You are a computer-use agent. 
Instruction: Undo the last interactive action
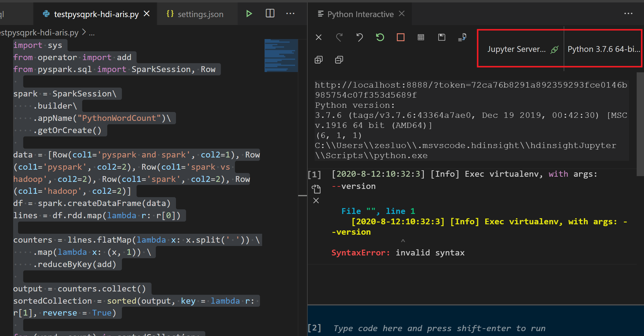pyautogui.click(x=359, y=37)
